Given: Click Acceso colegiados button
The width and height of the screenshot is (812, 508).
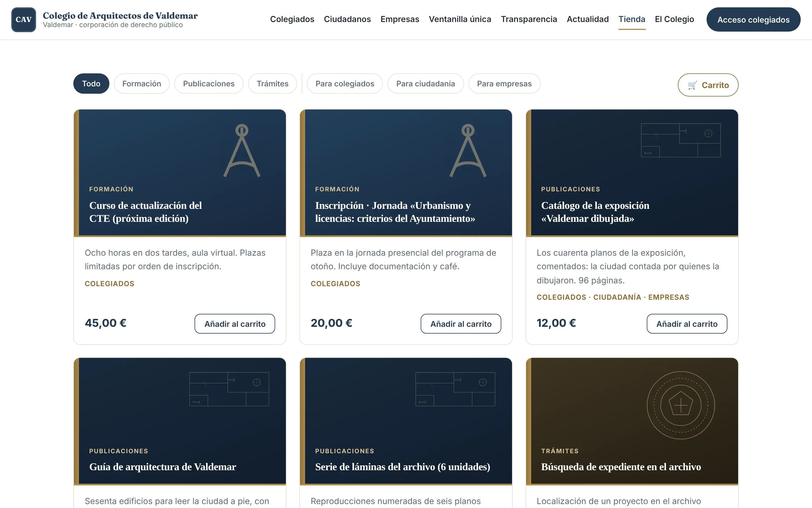Looking at the screenshot, I should coord(753,19).
